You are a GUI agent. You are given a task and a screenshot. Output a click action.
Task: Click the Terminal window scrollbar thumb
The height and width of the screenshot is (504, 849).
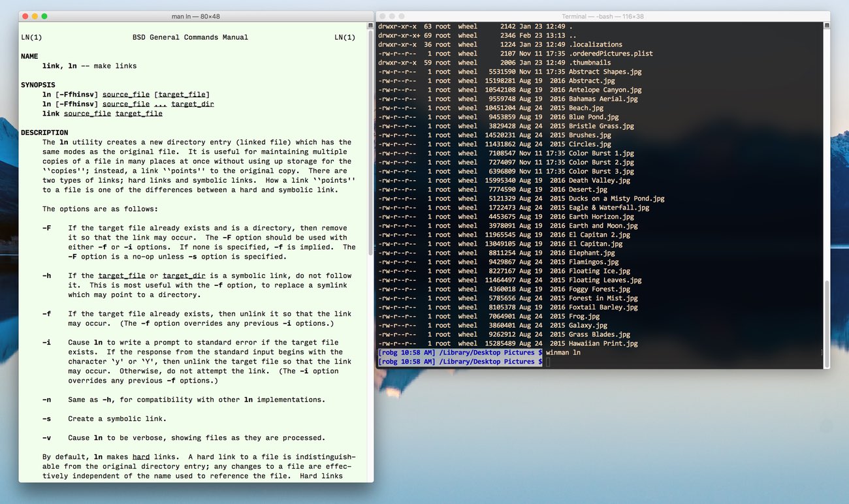(x=827, y=315)
